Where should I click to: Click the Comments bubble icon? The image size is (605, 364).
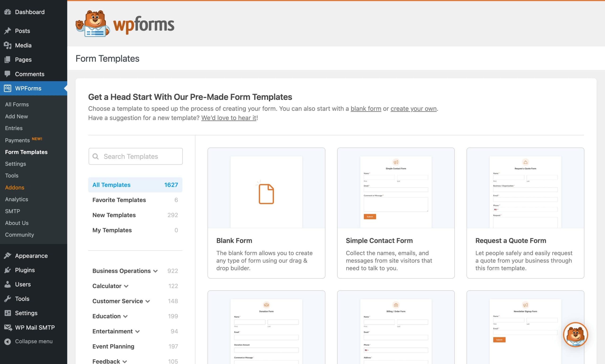(x=8, y=74)
